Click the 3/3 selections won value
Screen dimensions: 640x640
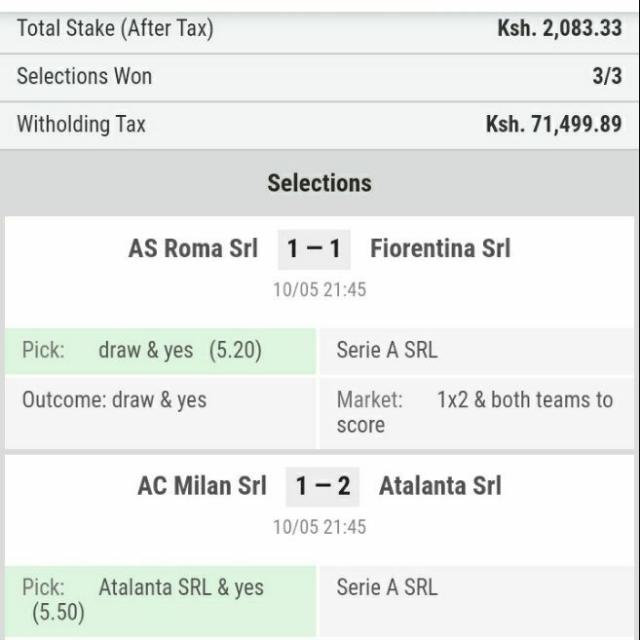tap(607, 76)
